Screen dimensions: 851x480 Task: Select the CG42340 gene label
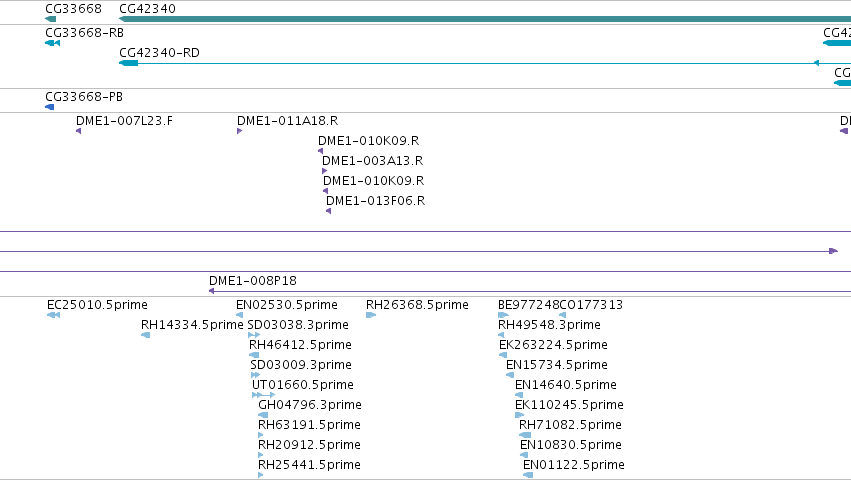pyautogui.click(x=147, y=9)
